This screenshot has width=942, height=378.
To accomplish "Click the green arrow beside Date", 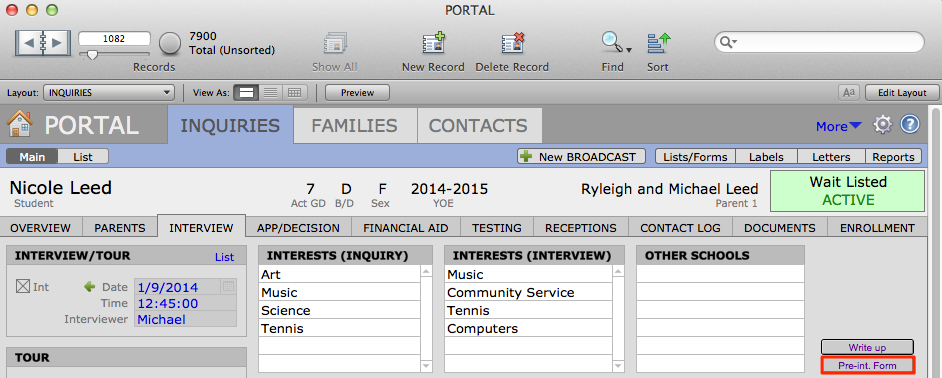I will click(90, 287).
